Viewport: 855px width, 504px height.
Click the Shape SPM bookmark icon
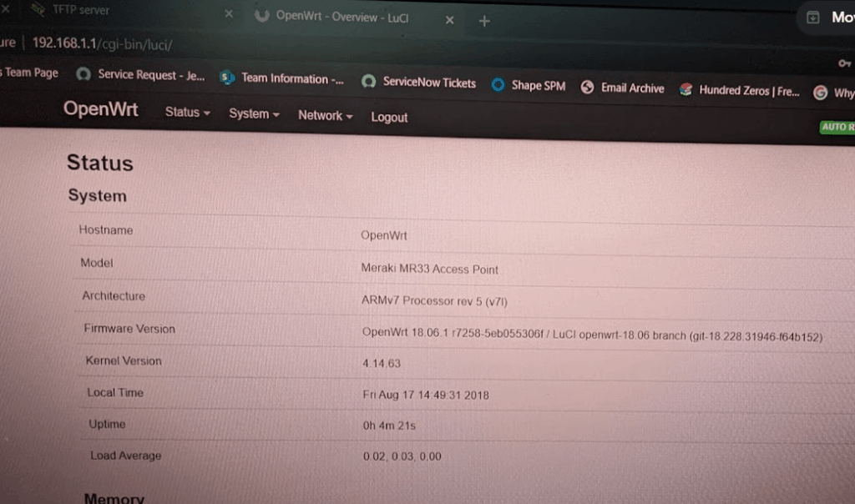(498, 84)
